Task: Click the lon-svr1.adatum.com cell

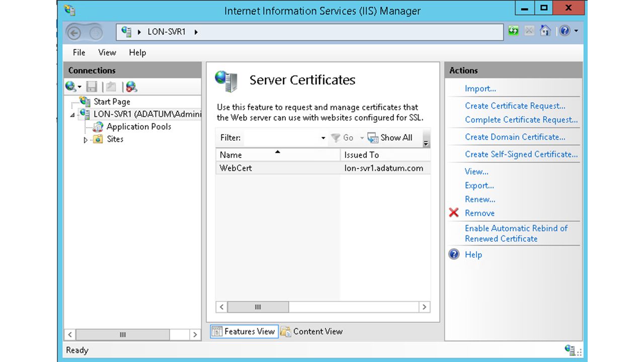Action: click(384, 168)
